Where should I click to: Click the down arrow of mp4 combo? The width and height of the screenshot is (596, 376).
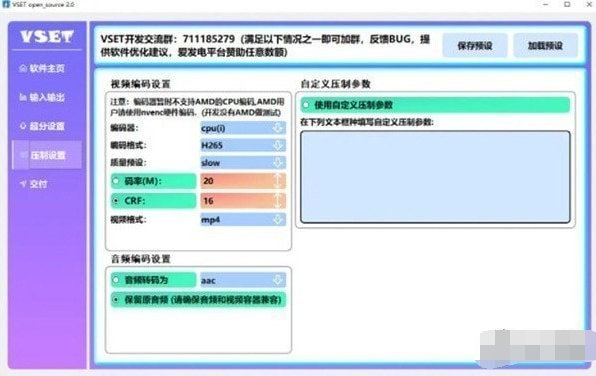point(278,219)
